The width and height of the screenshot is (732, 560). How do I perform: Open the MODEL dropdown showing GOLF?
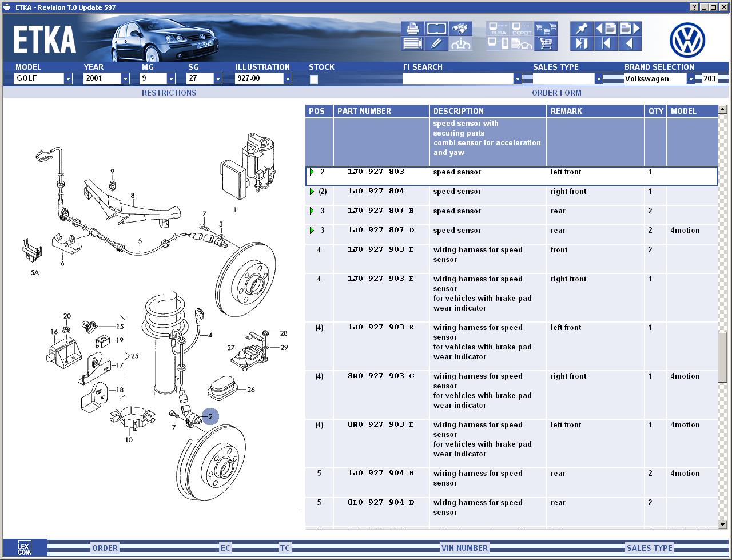pyautogui.click(x=68, y=78)
